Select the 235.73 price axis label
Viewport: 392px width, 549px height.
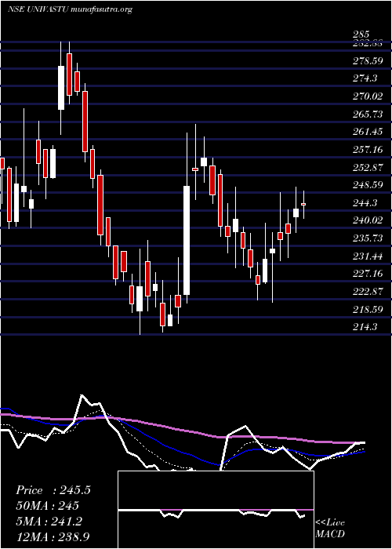[368, 238]
